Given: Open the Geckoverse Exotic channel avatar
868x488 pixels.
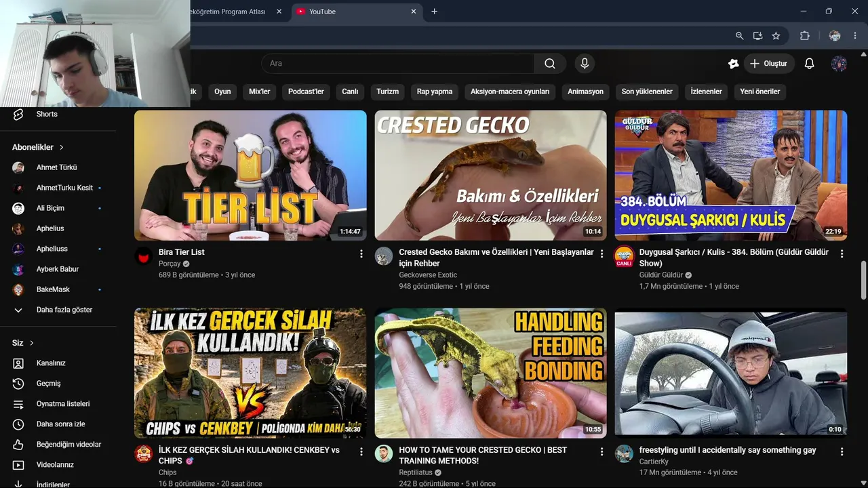Looking at the screenshot, I should coord(384,256).
